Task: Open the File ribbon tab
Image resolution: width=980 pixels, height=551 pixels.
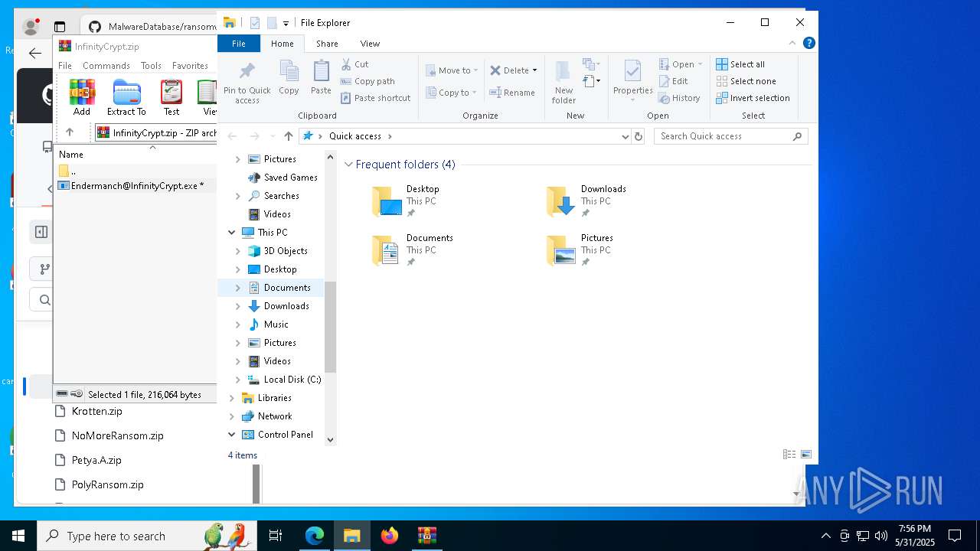Action: click(x=239, y=44)
